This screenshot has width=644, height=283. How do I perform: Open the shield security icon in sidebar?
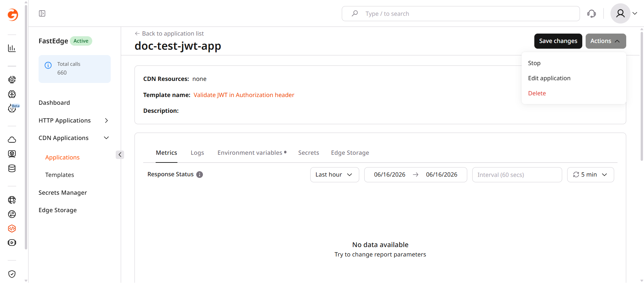(x=12, y=274)
